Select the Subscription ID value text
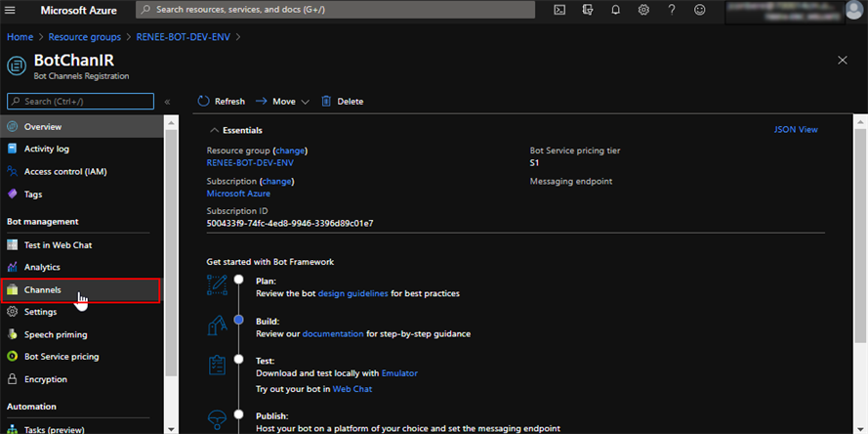 [290, 224]
